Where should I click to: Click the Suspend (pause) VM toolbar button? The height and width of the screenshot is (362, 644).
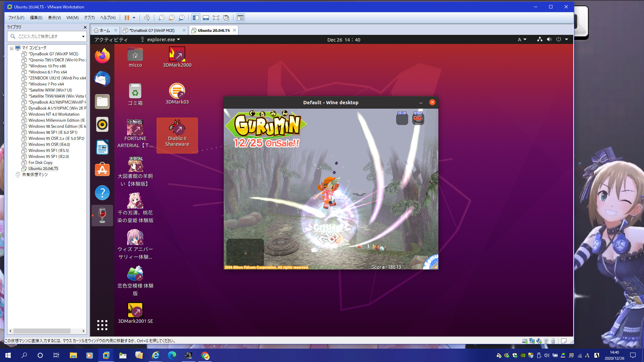[x=127, y=18]
